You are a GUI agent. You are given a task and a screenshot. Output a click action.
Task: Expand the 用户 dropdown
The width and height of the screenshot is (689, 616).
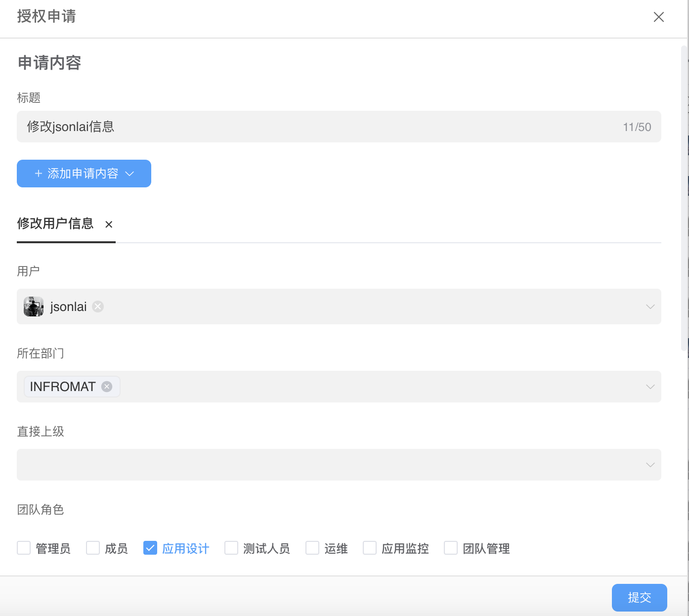[x=650, y=307]
